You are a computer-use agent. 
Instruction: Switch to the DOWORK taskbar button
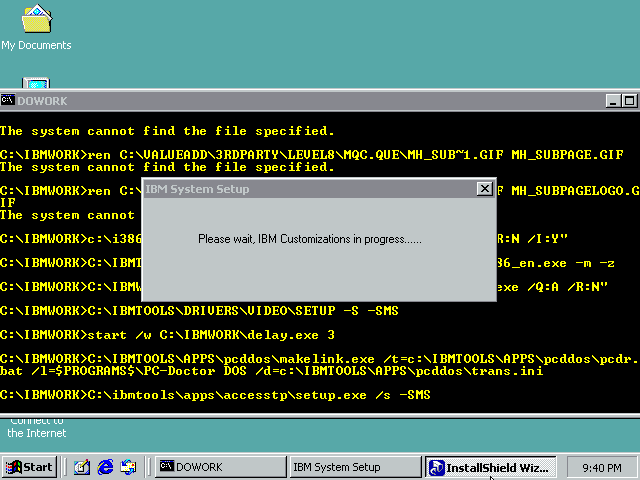[219, 467]
